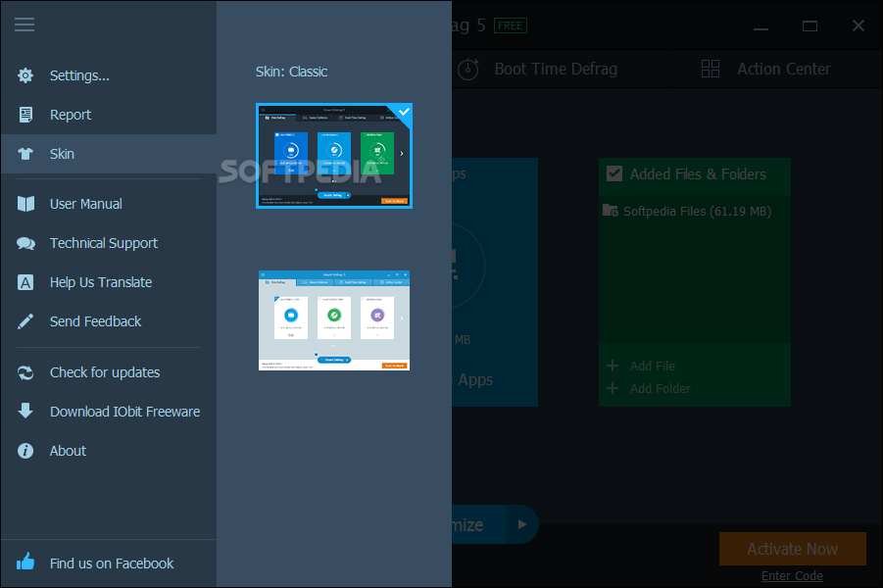The image size is (883, 588).
Task: Close the Smart Defrag window
Action: pyautogui.click(x=858, y=25)
